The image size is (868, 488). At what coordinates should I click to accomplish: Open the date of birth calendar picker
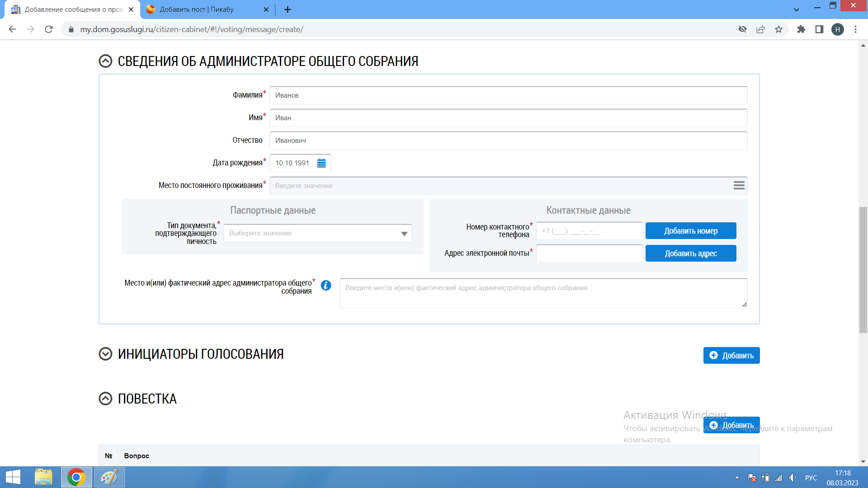click(x=321, y=163)
